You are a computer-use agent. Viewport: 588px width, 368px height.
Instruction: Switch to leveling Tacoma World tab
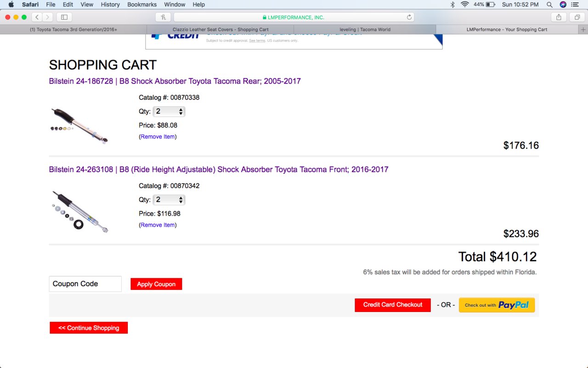(365, 29)
